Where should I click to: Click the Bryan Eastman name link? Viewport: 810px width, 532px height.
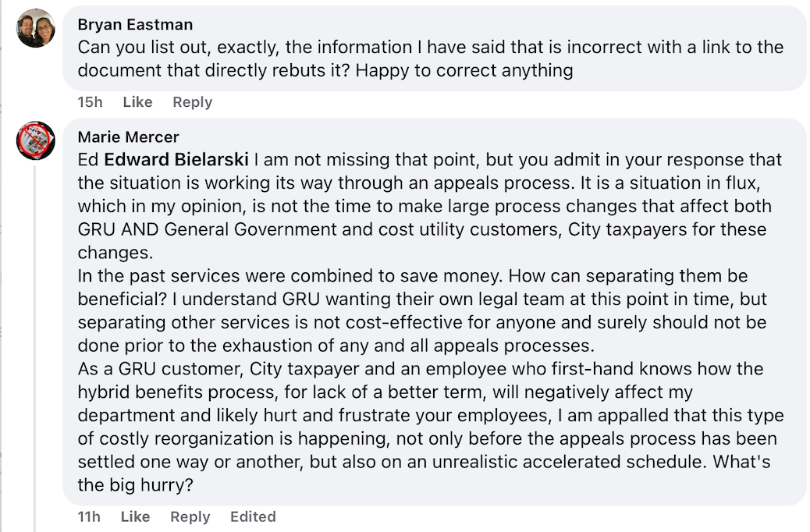[x=135, y=24]
